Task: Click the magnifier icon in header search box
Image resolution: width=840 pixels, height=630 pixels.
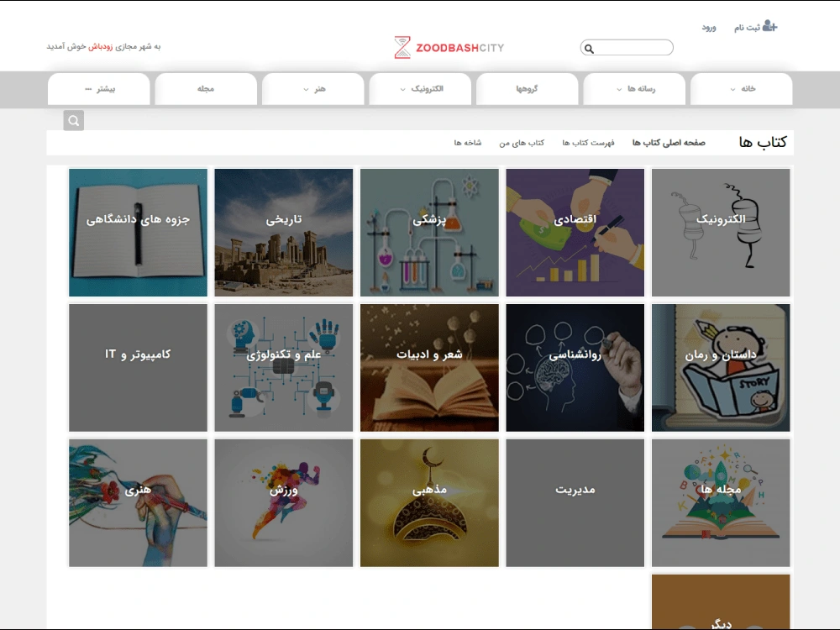Action: pos(590,49)
